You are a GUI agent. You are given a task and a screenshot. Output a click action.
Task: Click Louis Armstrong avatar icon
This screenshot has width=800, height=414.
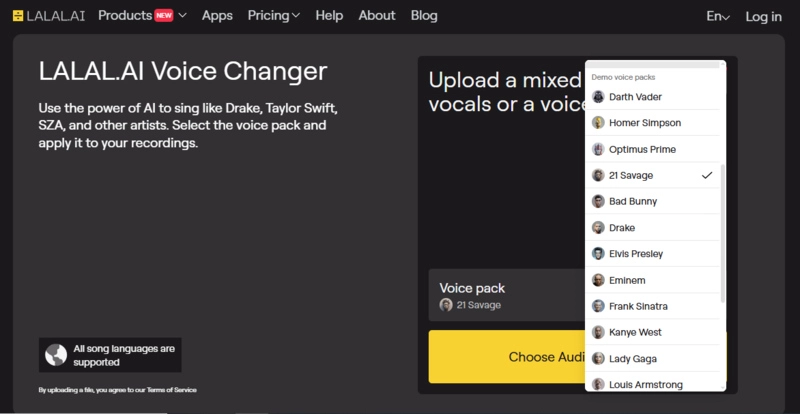(598, 384)
